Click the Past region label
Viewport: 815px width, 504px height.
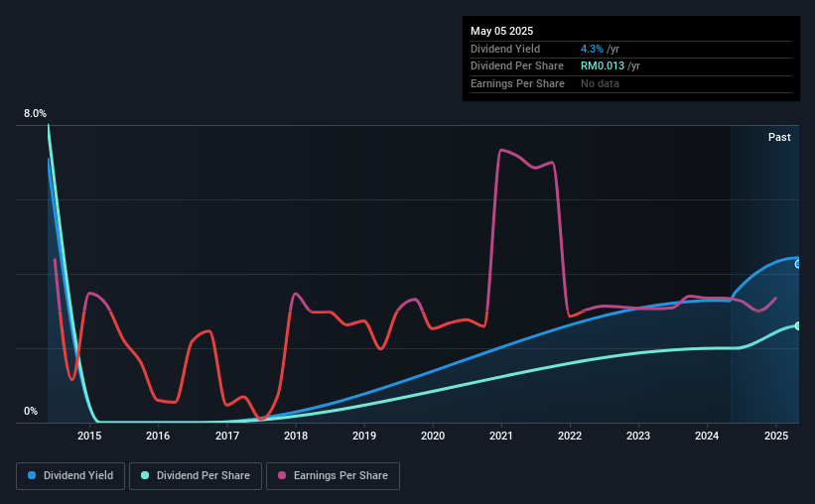[x=779, y=137]
